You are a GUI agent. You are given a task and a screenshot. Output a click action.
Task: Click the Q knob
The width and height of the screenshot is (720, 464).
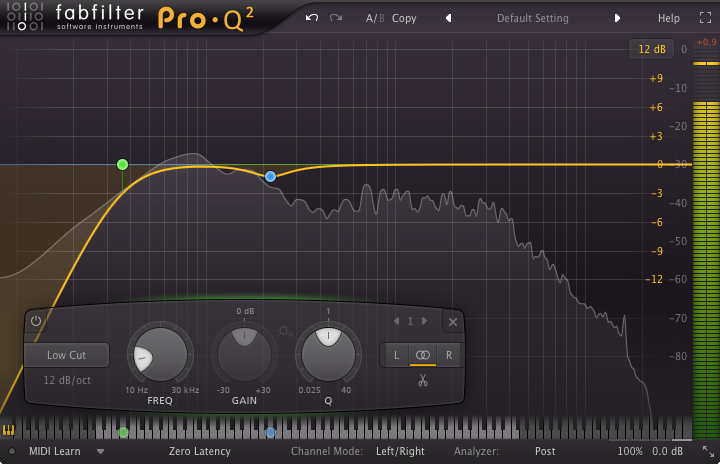(328, 355)
